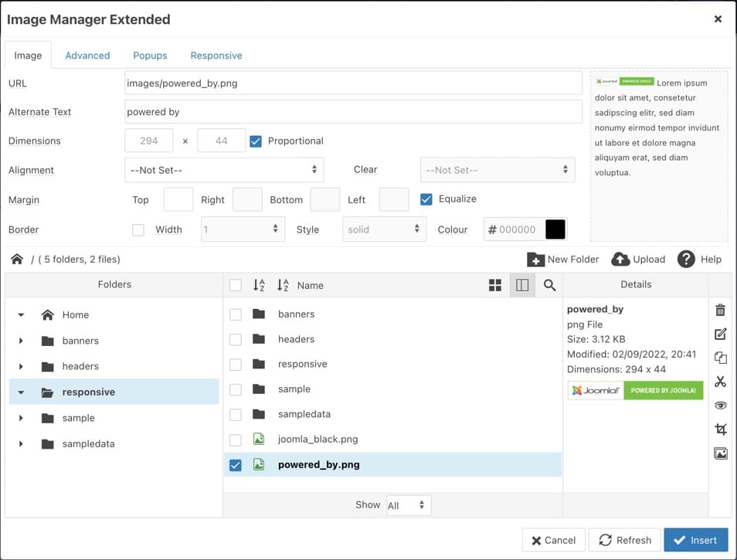This screenshot has width=737, height=560.
Task: Click the crop image icon
Action: click(720, 429)
